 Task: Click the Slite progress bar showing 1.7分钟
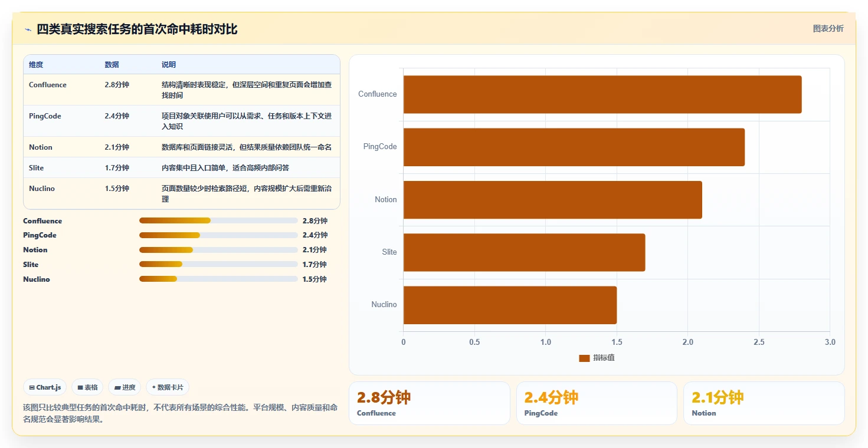click(218, 265)
